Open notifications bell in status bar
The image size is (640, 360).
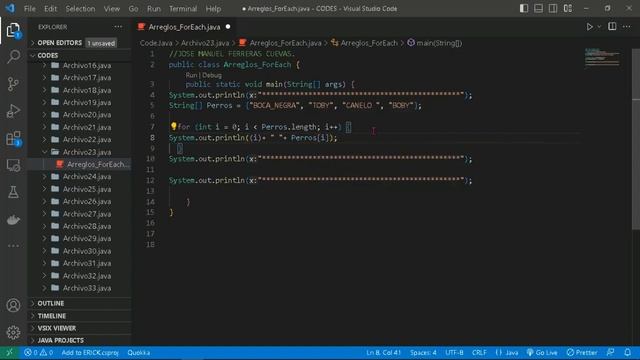[x=628, y=352]
